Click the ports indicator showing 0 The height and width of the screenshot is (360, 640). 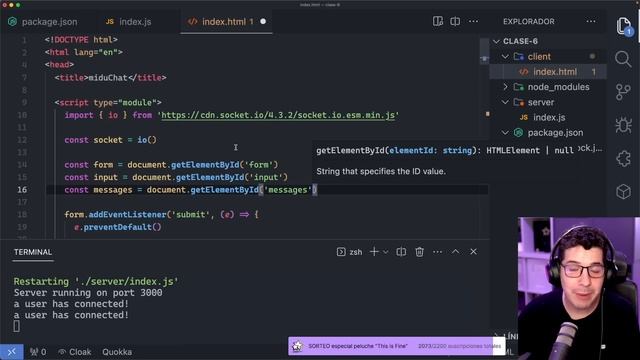point(38,352)
